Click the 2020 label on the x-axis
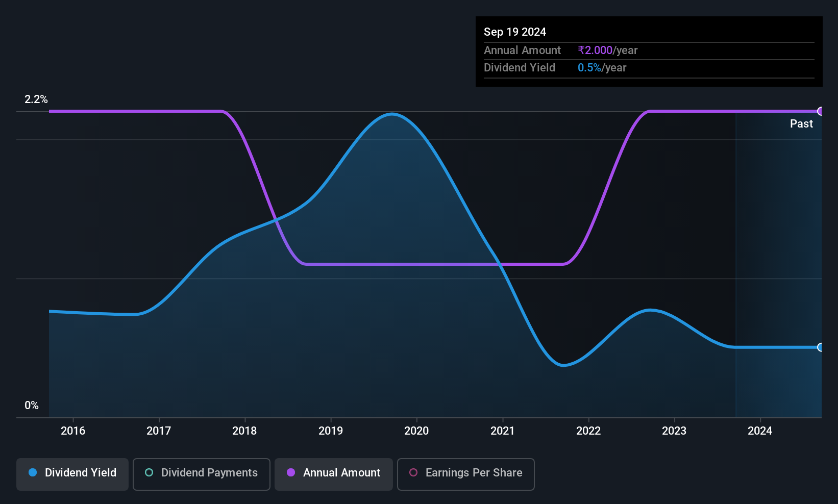Viewport: 838px width, 504px height. click(416, 431)
